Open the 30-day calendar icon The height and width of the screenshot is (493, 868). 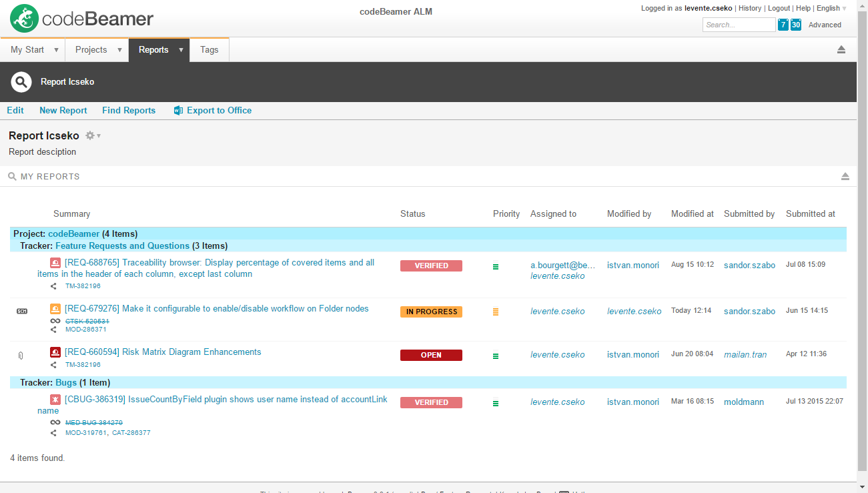[x=796, y=25]
